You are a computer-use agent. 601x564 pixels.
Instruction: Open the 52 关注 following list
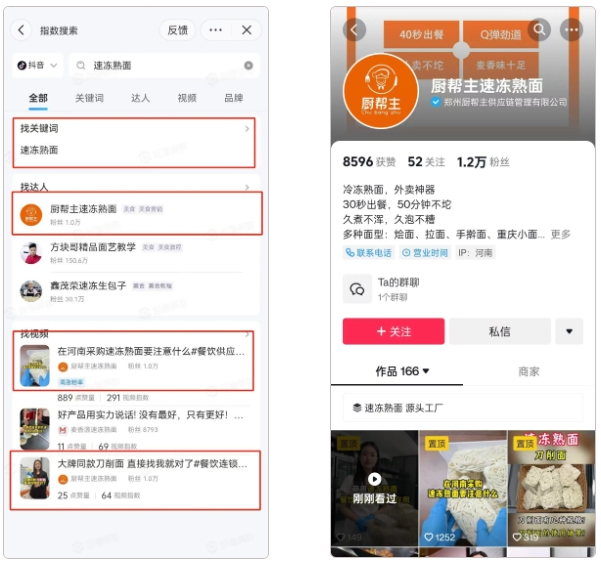(x=426, y=162)
